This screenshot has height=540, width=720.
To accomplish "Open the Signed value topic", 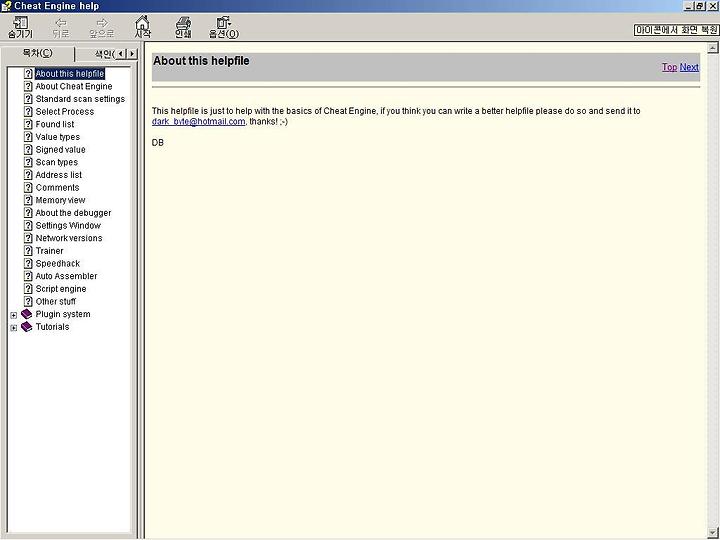I will (61, 149).
